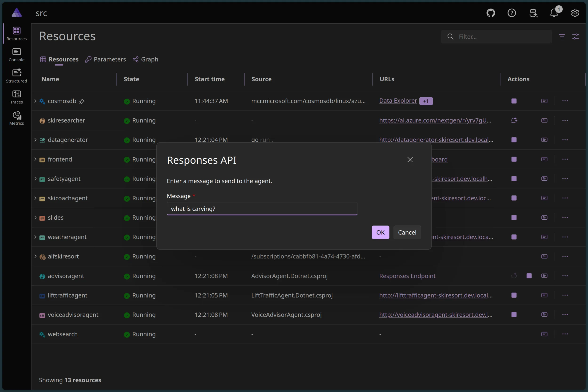The image size is (588, 392).
Task: Cancel the Responses API dialog
Action: (x=407, y=233)
